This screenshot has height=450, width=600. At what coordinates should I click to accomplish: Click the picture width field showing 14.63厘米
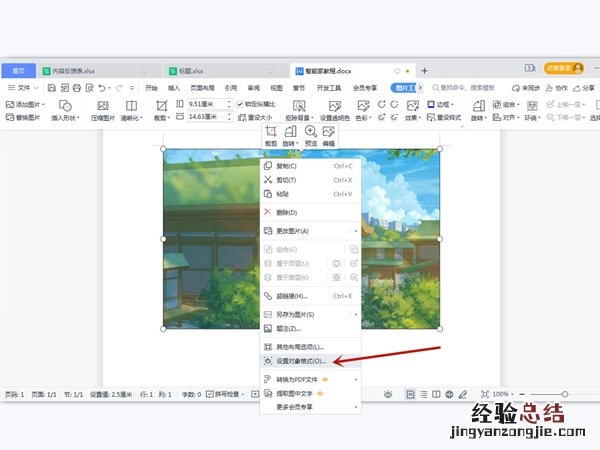209,116
